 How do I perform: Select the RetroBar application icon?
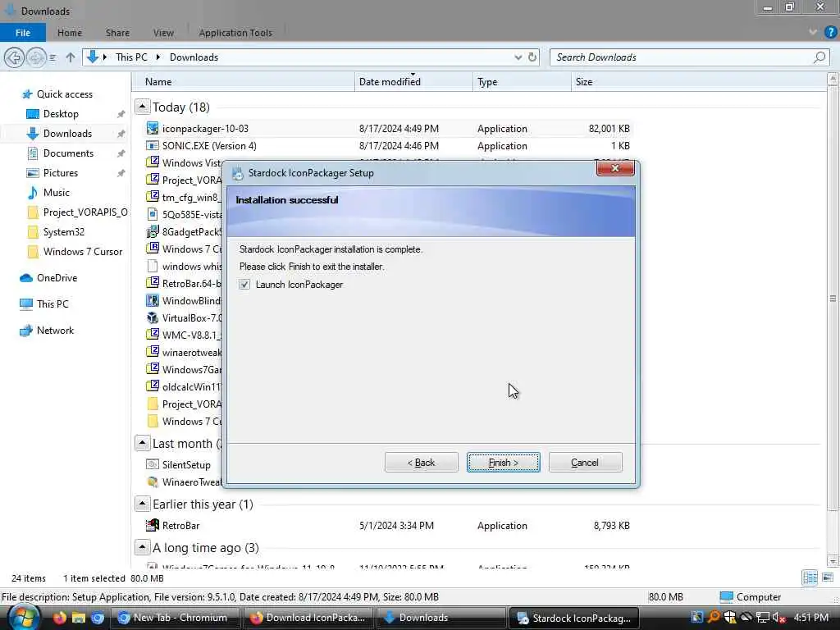(x=153, y=526)
